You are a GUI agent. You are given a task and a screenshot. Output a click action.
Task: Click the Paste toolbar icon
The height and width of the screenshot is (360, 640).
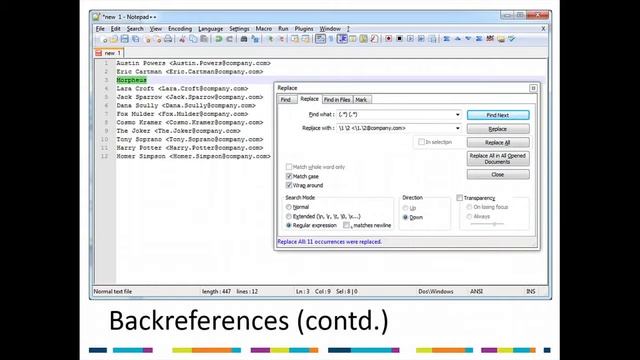[x=204, y=39]
